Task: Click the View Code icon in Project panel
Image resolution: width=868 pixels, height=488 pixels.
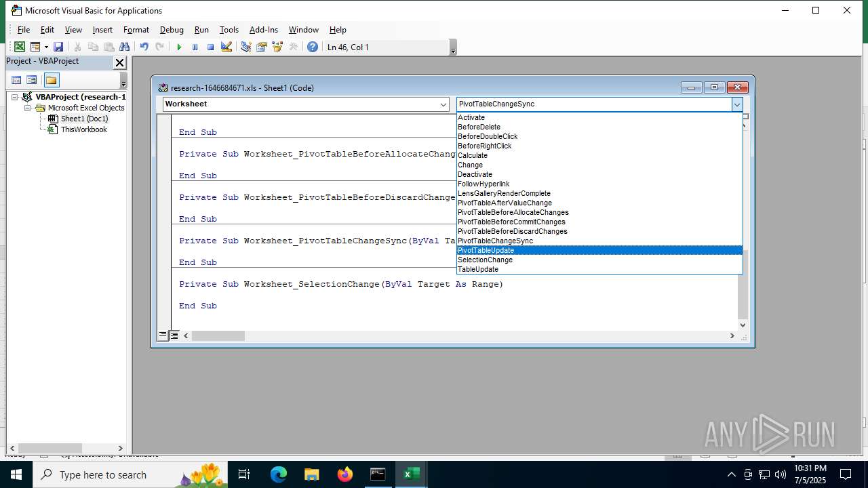Action: coord(16,80)
